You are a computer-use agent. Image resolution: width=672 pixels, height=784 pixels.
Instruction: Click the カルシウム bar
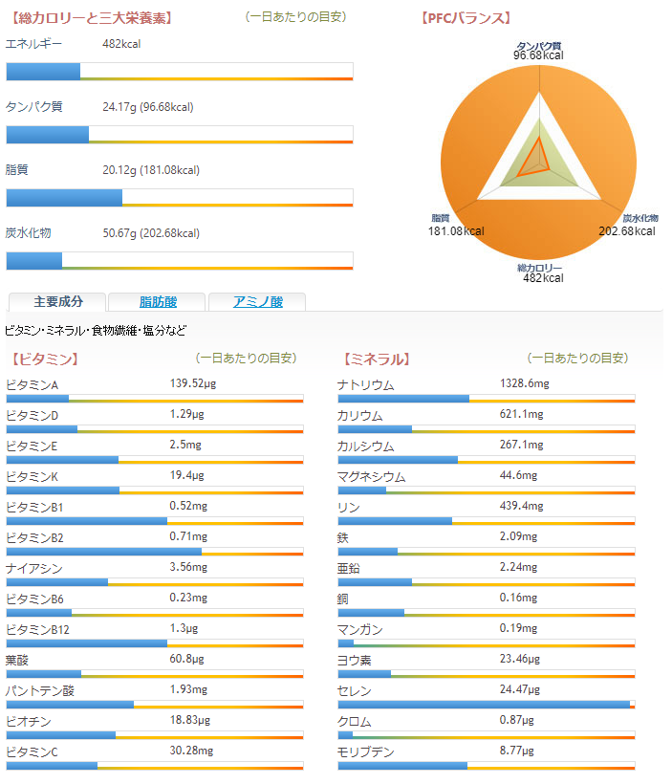click(x=486, y=460)
